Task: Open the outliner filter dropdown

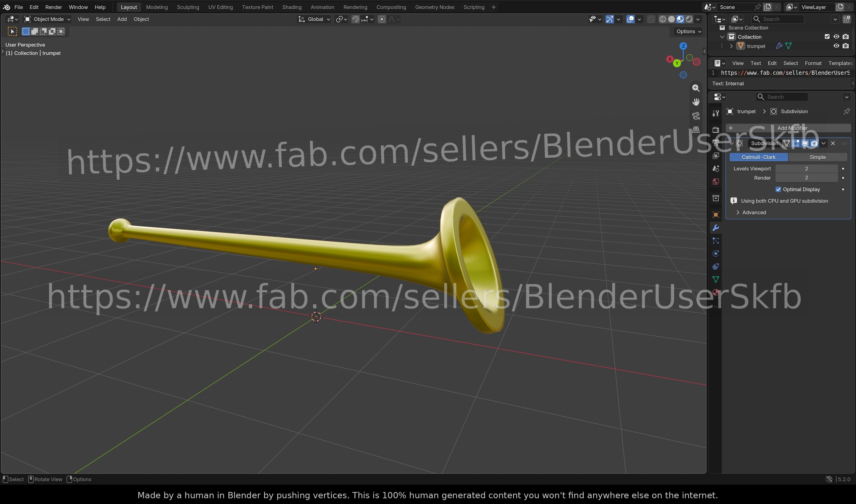Action: tap(835, 19)
